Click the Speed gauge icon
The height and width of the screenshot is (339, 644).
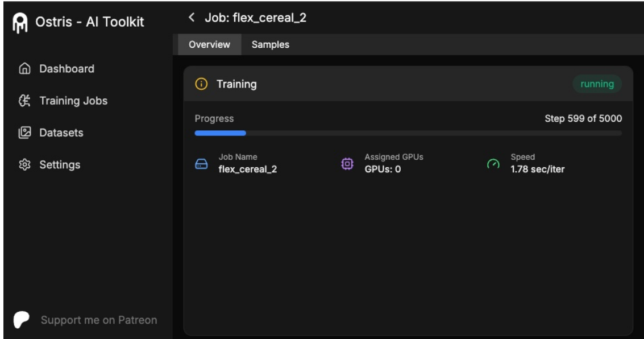point(493,164)
